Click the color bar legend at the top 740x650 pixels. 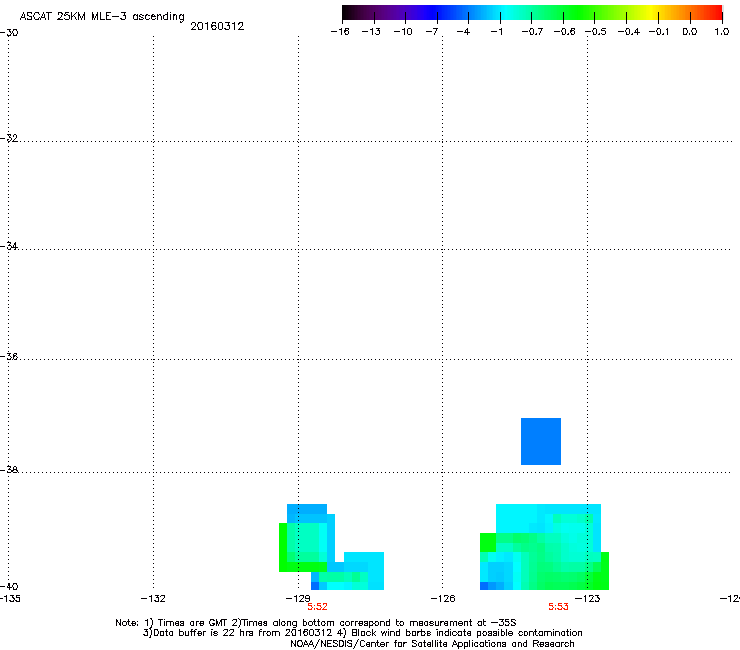[x=532, y=13]
